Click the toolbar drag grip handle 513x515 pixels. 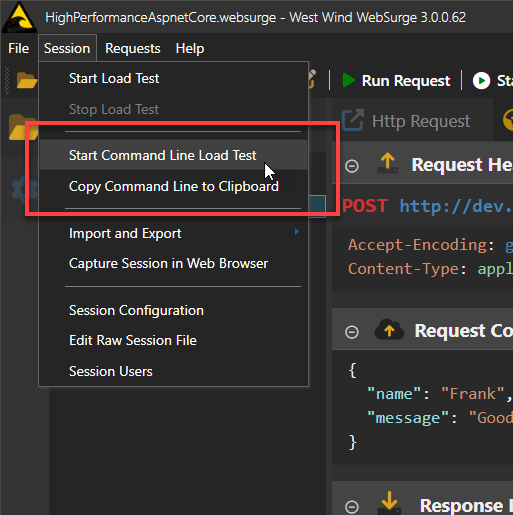pos(7,80)
